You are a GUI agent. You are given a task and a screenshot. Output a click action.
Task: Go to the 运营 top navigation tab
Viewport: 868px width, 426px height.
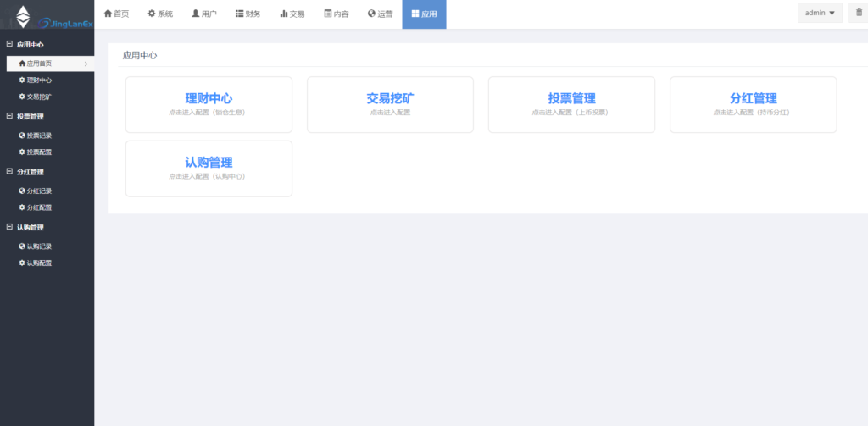380,14
